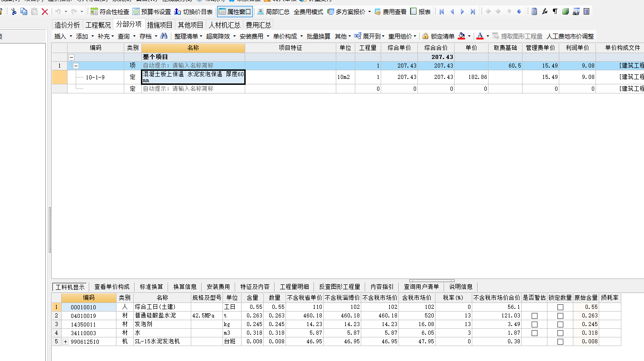Click the red font color A swatch
Image resolution: width=644 pixels, height=361 pixels.
(480, 36)
